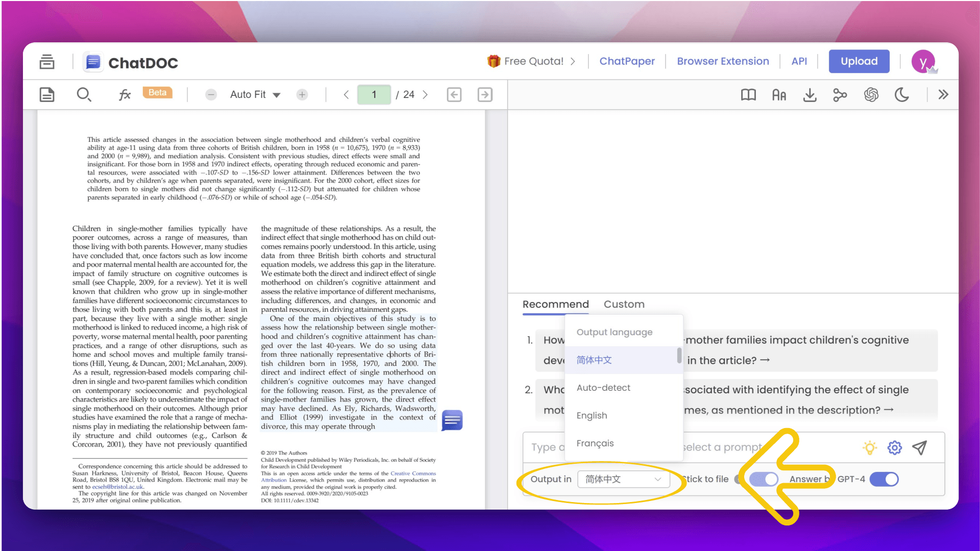Open the Auto Fit zoom dropdown
Image resolution: width=980 pixels, height=551 pixels.
tap(255, 94)
